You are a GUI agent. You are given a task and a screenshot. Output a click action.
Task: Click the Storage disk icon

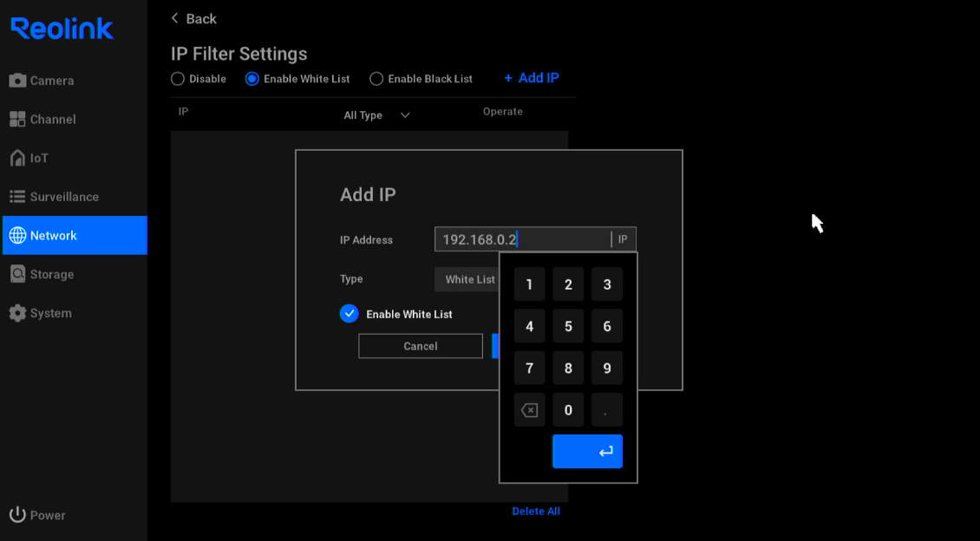[17, 274]
